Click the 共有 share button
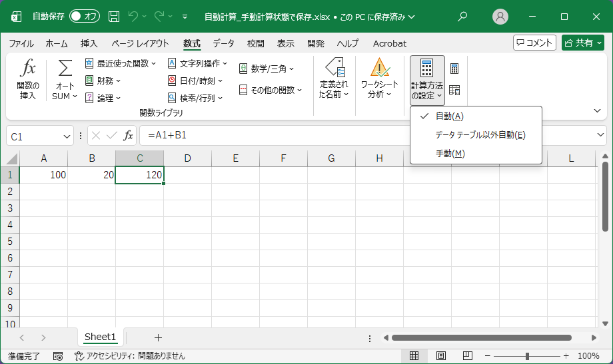This screenshot has height=364, width=613. [583, 43]
